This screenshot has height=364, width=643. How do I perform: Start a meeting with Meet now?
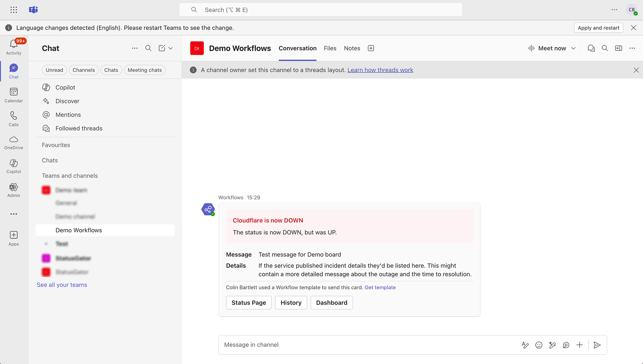(547, 48)
